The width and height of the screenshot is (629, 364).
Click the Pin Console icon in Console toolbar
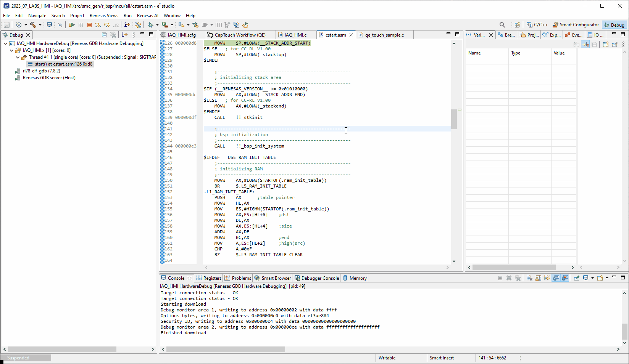576,278
